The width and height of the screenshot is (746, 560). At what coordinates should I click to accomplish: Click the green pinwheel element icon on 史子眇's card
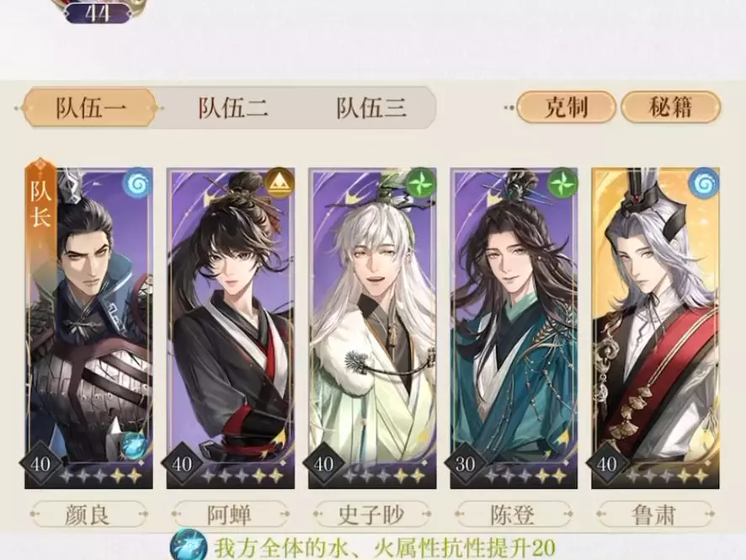pos(422,182)
